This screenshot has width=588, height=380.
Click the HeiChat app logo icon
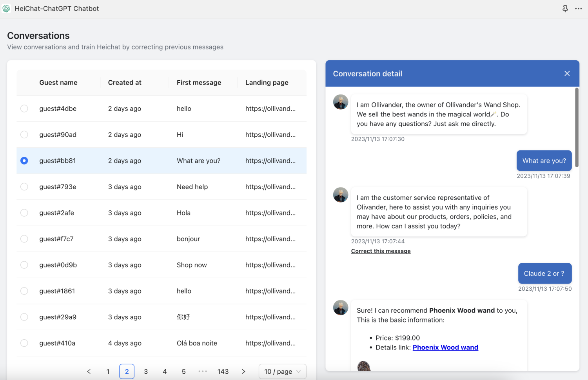click(x=6, y=9)
